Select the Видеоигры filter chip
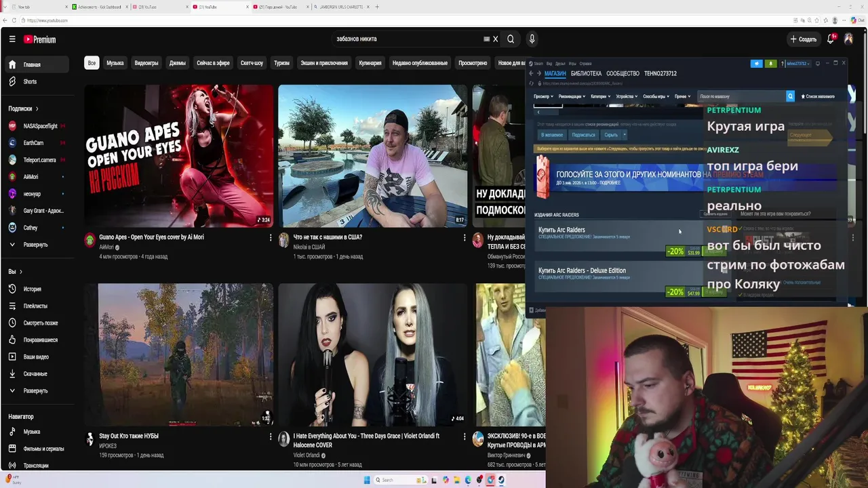This screenshot has width=868, height=488. (x=146, y=63)
